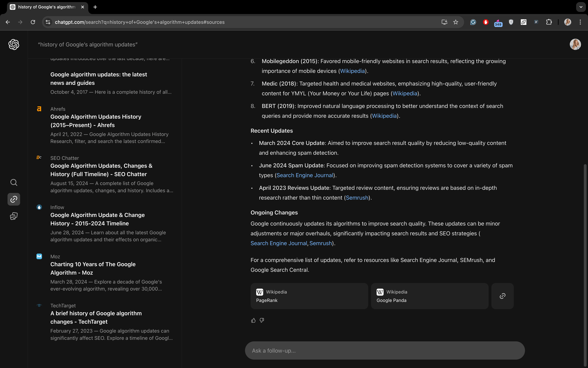Click the Ahrefs favicon in sources list
588x368 pixels.
point(39,109)
